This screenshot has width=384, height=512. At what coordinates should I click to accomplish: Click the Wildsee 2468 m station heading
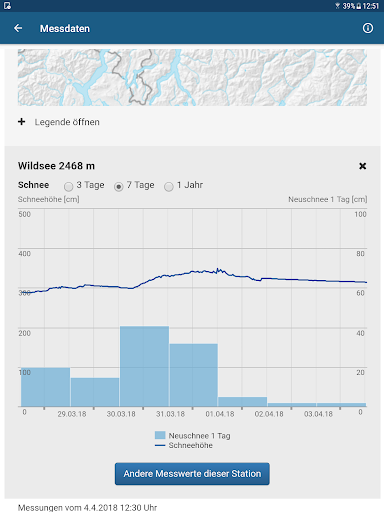[56, 166]
